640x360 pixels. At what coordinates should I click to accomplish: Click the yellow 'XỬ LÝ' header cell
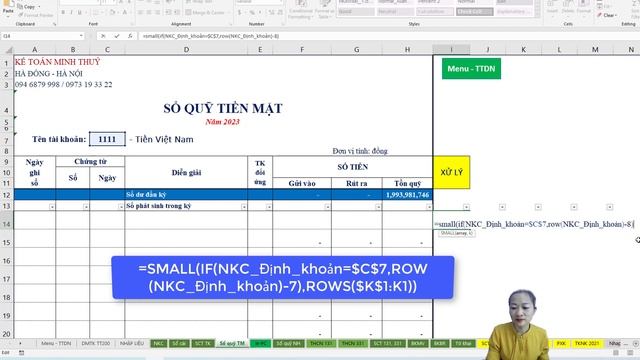(x=451, y=172)
